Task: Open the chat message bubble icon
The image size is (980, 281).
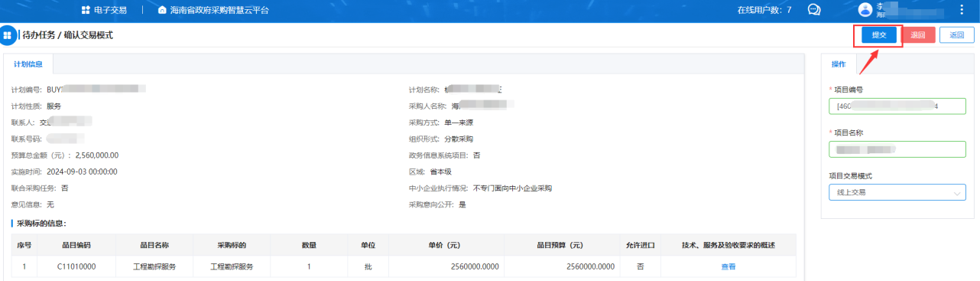Action: coord(814,10)
